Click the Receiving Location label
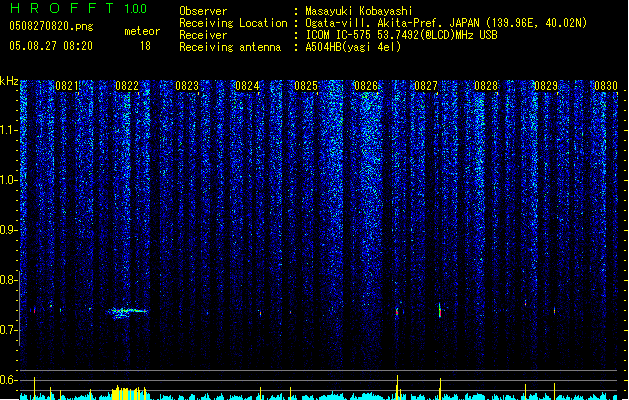The width and height of the screenshot is (629, 400). click(233, 23)
